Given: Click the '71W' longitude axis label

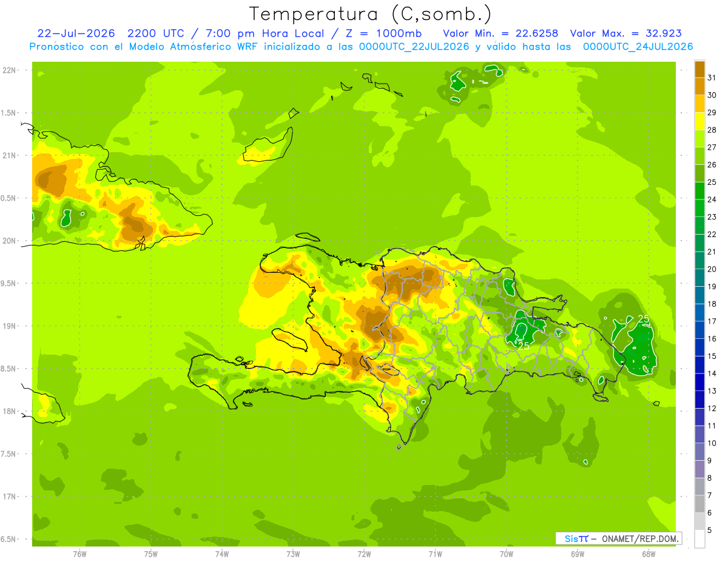Looking at the screenshot, I should click(x=435, y=554).
